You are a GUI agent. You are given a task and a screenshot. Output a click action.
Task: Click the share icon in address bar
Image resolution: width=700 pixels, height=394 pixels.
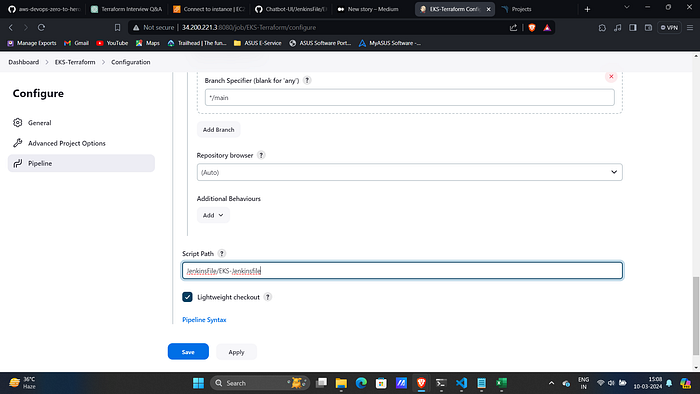coord(513,28)
